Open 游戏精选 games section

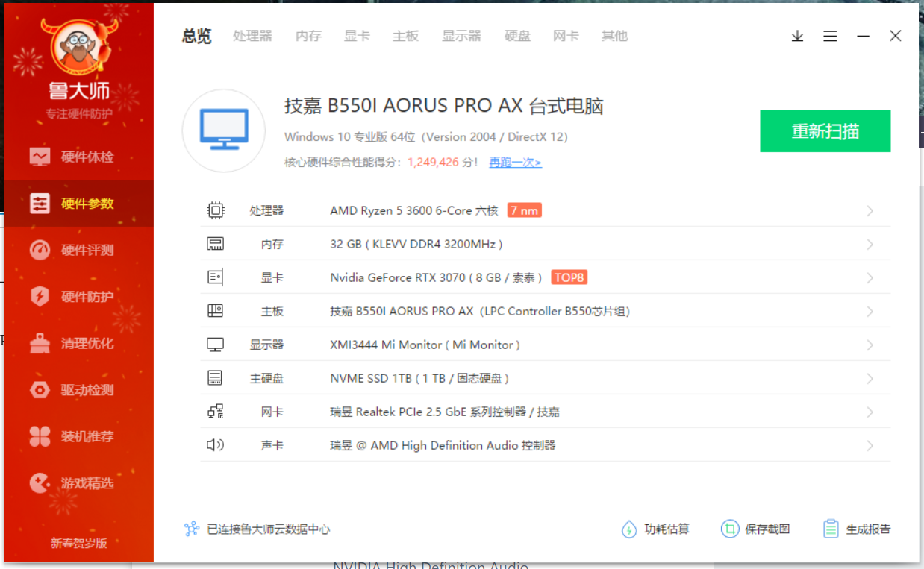click(x=78, y=483)
